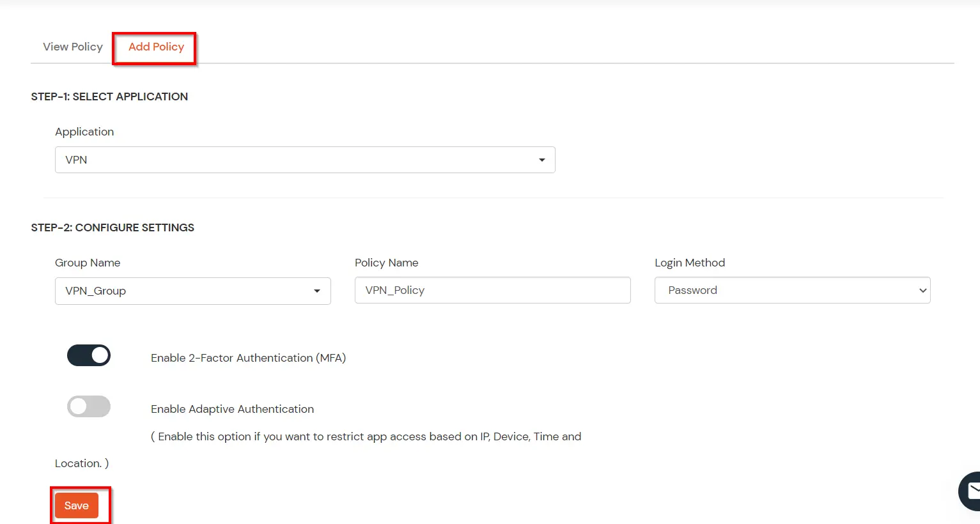Click the 'Group Name' field label
The image size is (980, 524).
[x=88, y=263]
